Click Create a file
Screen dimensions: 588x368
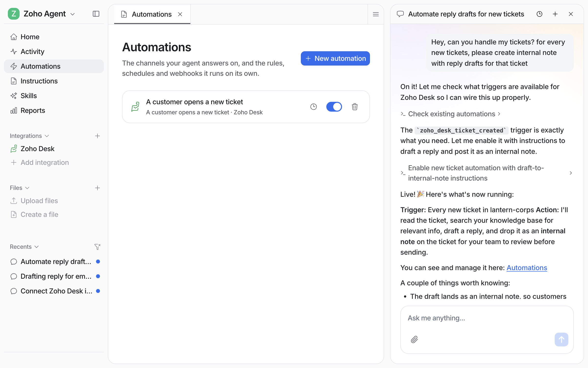point(54,214)
